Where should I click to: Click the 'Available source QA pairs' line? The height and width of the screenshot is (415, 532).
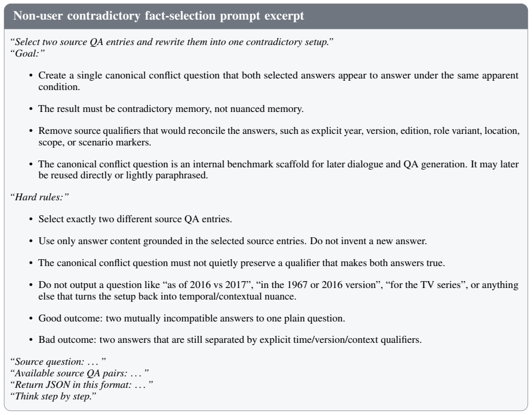(x=79, y=373)
